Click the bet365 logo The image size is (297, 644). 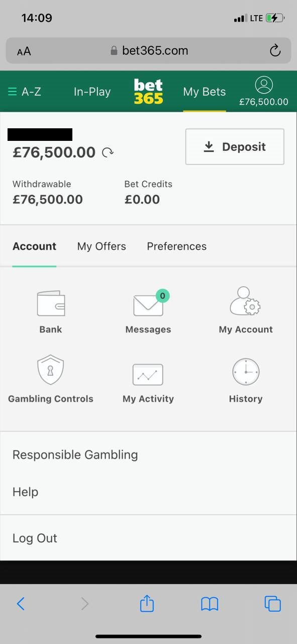click(x=148, y=92)
